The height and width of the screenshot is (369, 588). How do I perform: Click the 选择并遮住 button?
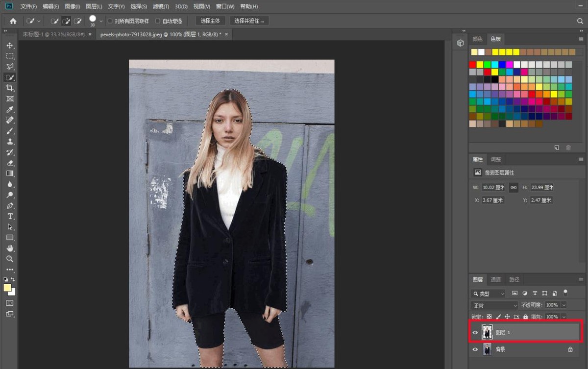(249, 21)
